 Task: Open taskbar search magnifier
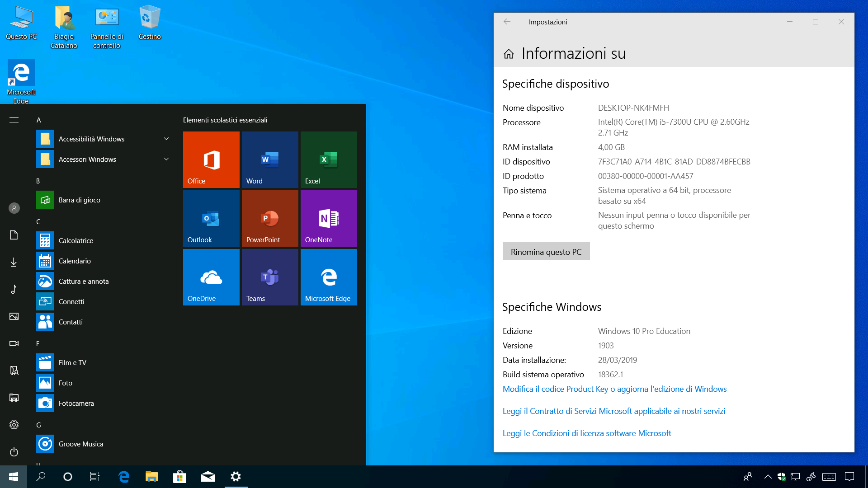(x=41, y=477)
